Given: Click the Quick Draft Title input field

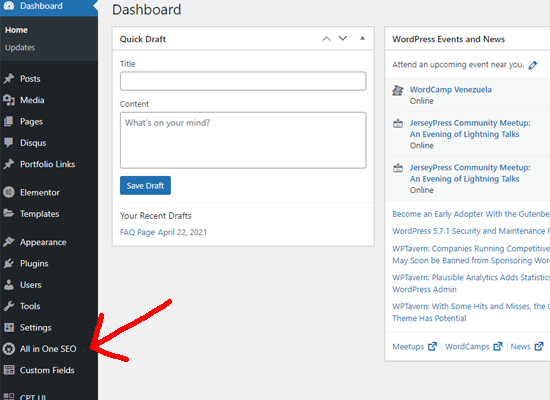Looking at the screenshot, I should tap(243, 81).
